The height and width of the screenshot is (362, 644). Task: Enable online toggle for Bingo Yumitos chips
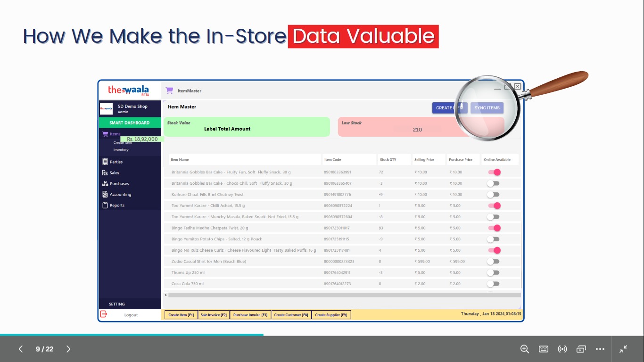[x=493, y=239]
